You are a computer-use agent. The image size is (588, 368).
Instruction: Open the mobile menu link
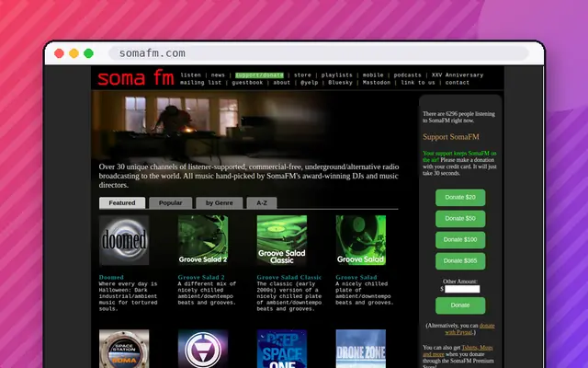[373, 75]
